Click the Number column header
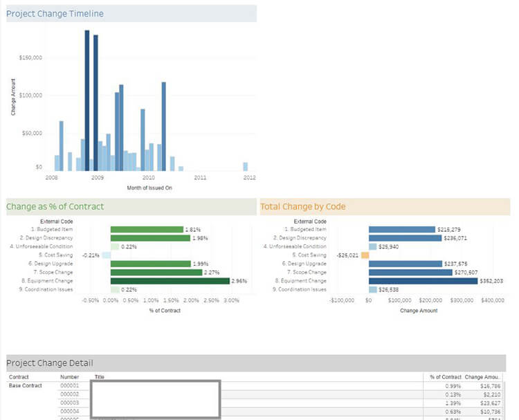The image size is (519, 420). (69, 377)
